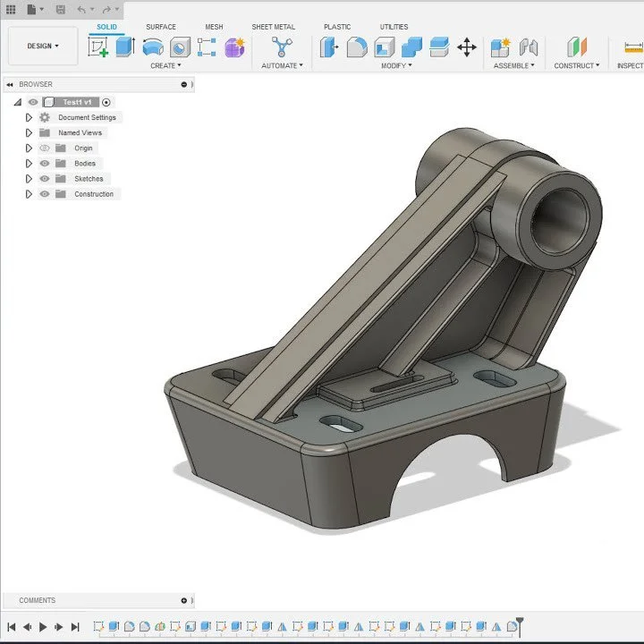Select the Press Pull tool

click(x=328, y=47)
